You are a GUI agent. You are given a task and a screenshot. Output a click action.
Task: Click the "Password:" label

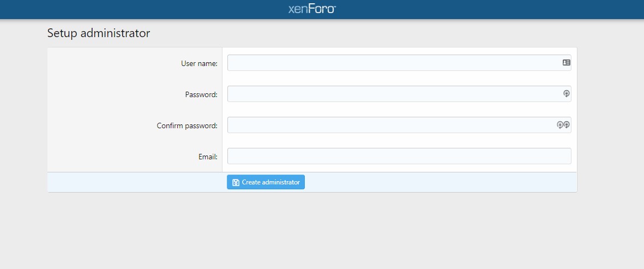[x=201, y=94]
